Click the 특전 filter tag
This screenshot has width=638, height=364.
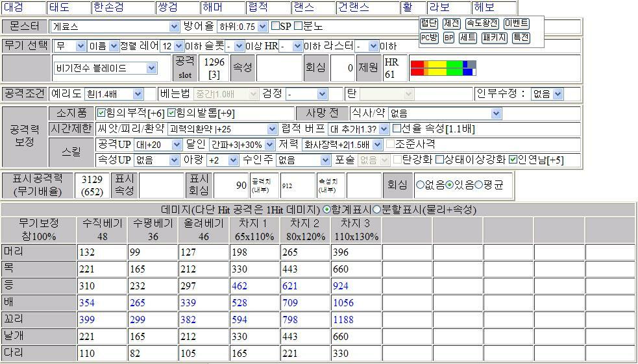pyautogui.click(x=521, y=38)
